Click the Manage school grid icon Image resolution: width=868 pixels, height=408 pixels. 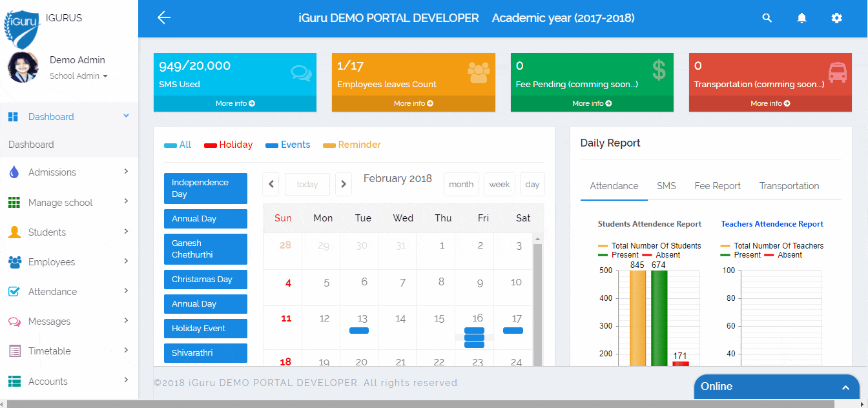[x=14, y=203]
